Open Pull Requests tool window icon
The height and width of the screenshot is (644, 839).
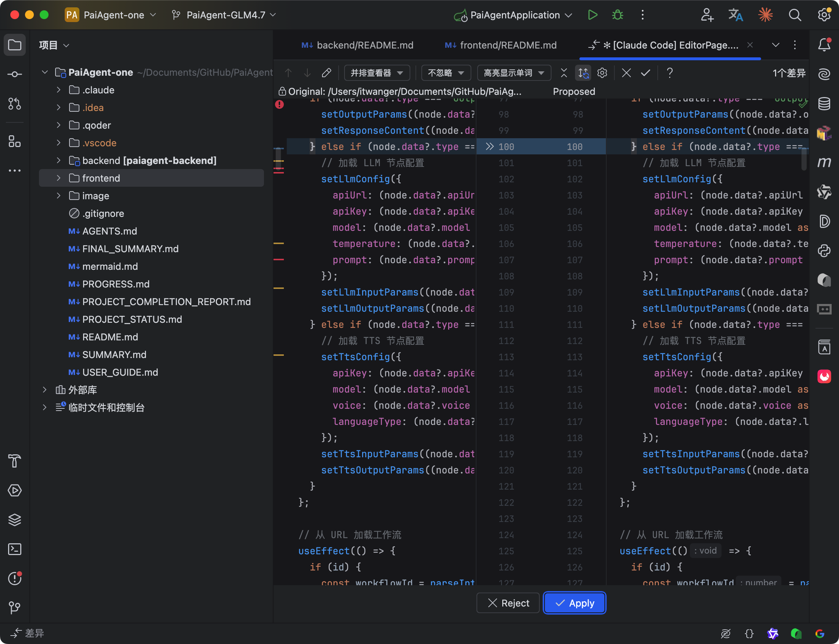15,104
